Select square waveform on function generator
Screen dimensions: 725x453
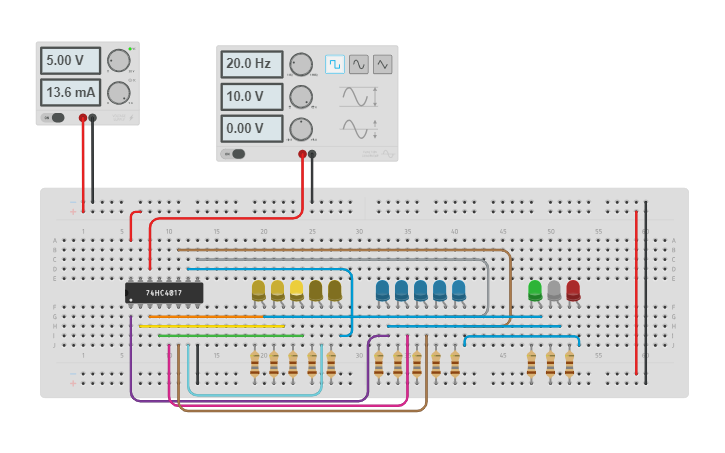(334, 64)
